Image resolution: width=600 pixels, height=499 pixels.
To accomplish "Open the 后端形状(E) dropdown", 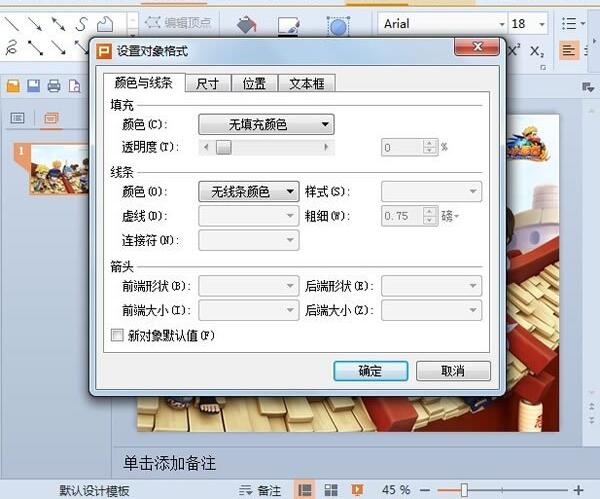I will click(431, 285).
